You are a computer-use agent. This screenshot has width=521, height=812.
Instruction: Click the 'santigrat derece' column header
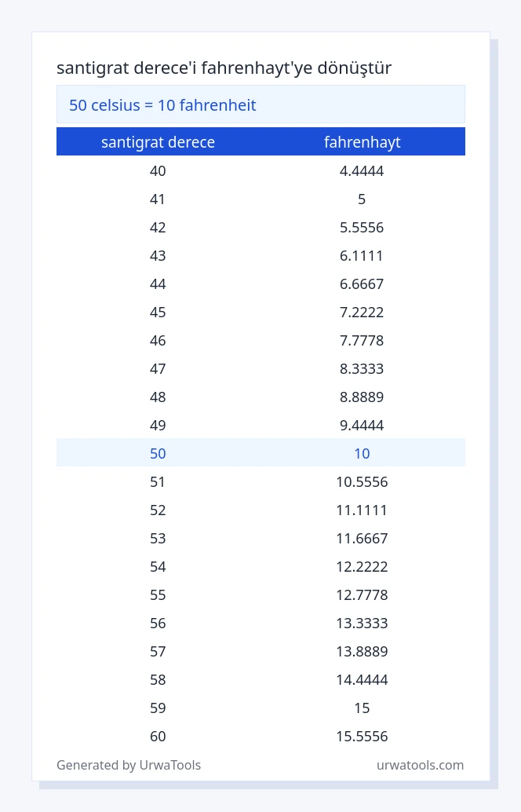click(158, 142)
